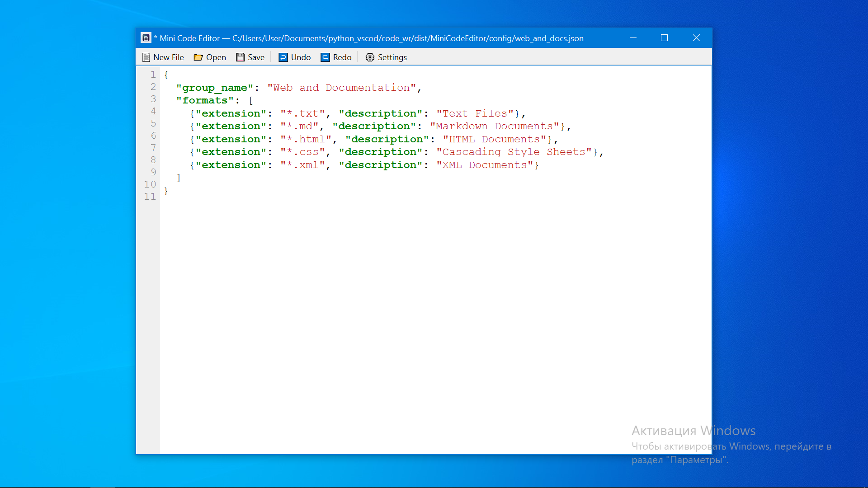Click the closing square bracket of formats array
This screenshot has width=868, height=488.
tap(179, 178)
